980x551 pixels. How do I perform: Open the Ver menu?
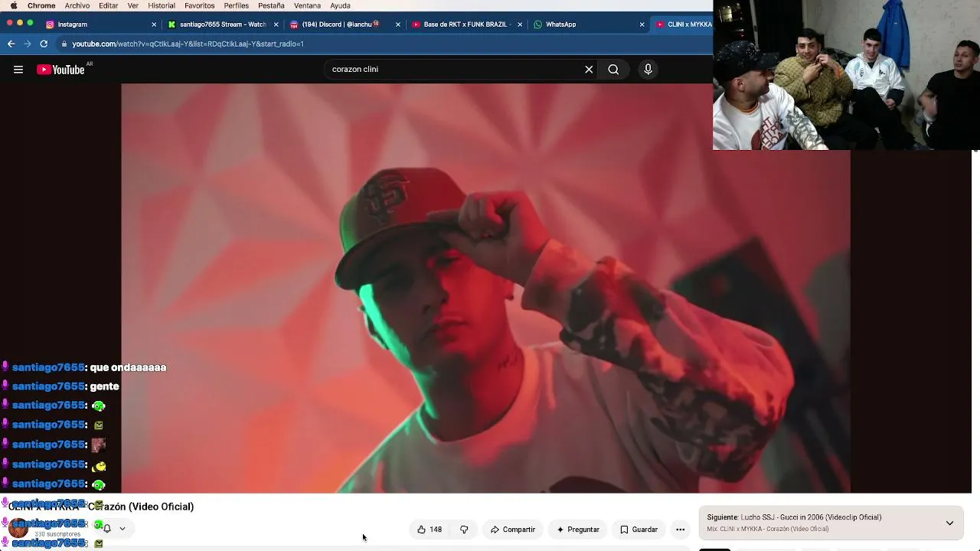(x=133, y=5)
